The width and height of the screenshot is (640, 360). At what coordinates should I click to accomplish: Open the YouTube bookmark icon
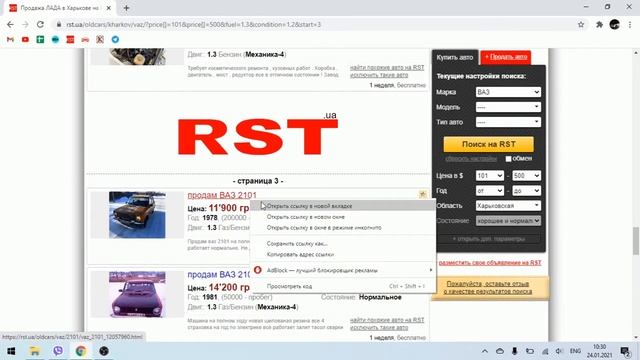pos(25,40)
